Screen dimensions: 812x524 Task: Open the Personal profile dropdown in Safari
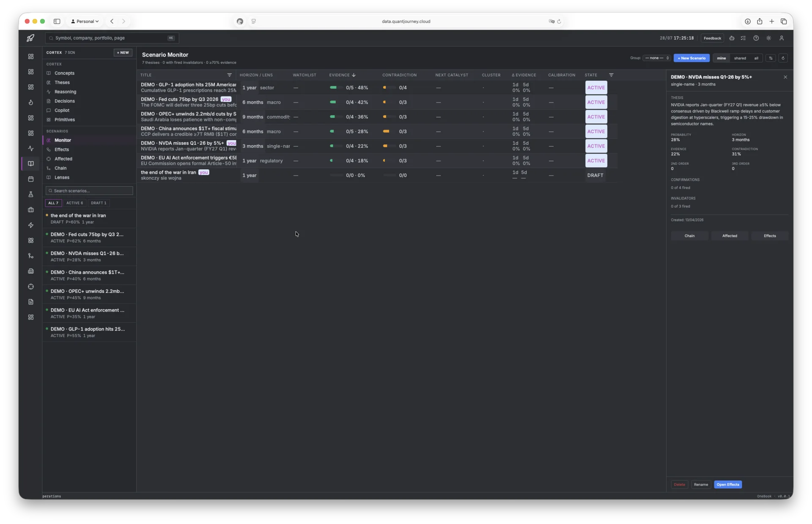[x=85, y=21]
